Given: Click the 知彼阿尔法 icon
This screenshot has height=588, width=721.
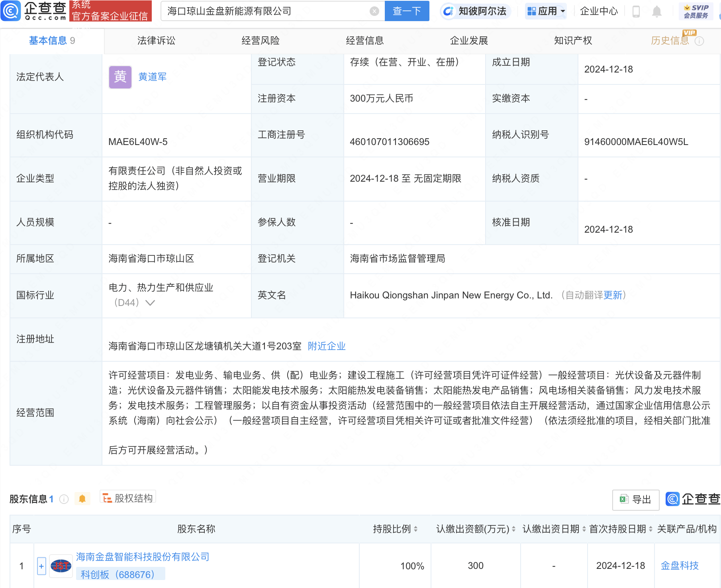Looking at the screenshot, I should tap(449, 11).
